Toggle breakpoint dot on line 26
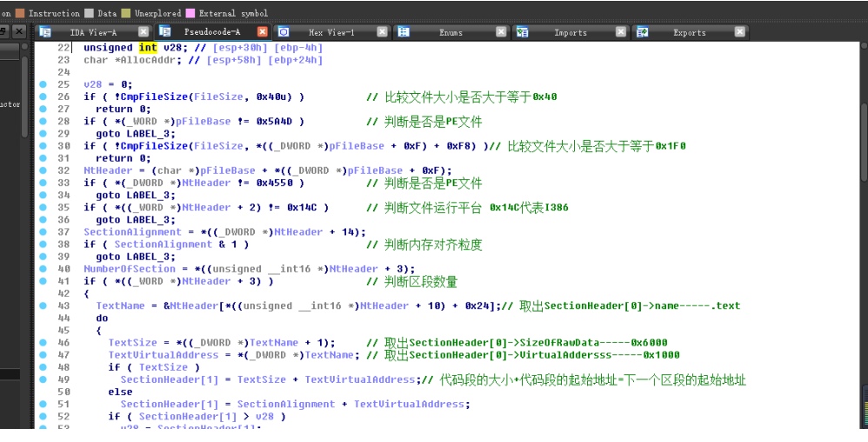 click(x=43, y=97)
